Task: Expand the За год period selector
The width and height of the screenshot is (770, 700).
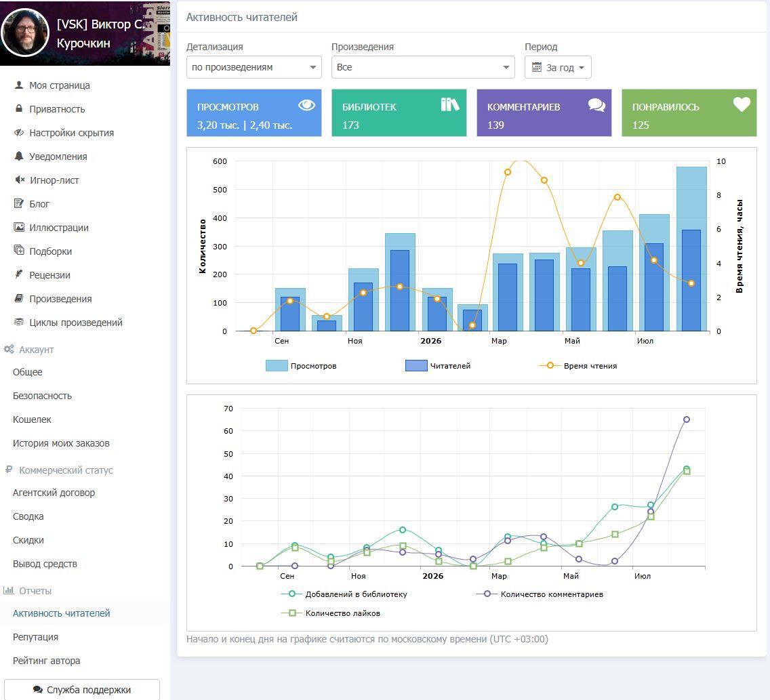Action: (x=558, y=67)
